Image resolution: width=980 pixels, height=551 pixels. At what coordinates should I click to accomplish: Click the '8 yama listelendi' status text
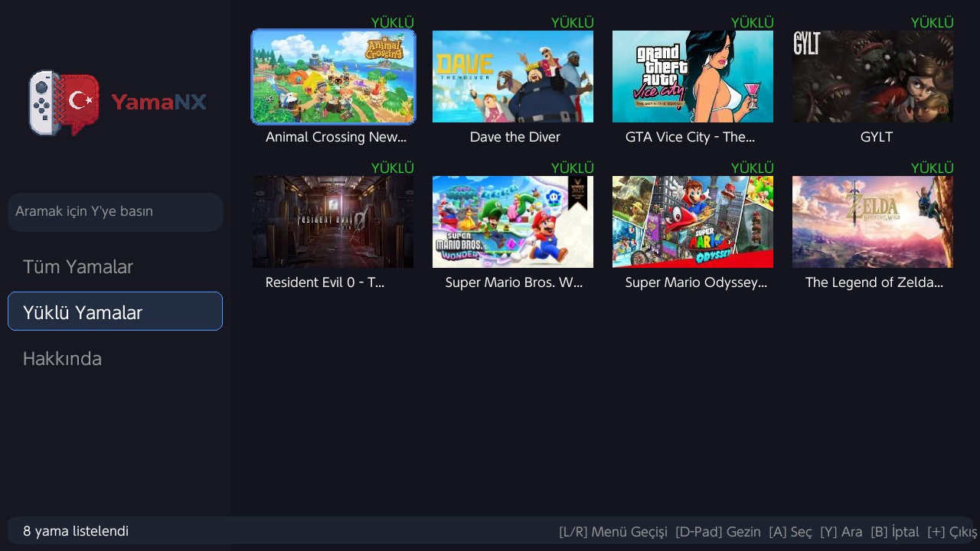point(76,531)
